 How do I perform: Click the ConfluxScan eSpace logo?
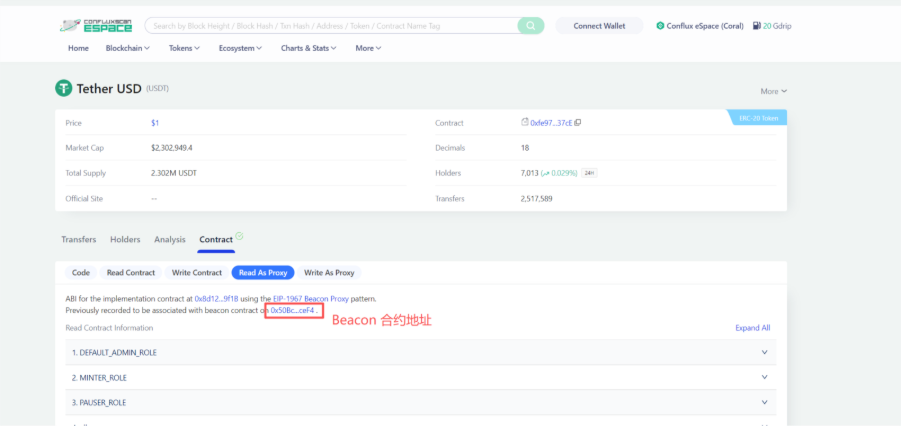96,25
